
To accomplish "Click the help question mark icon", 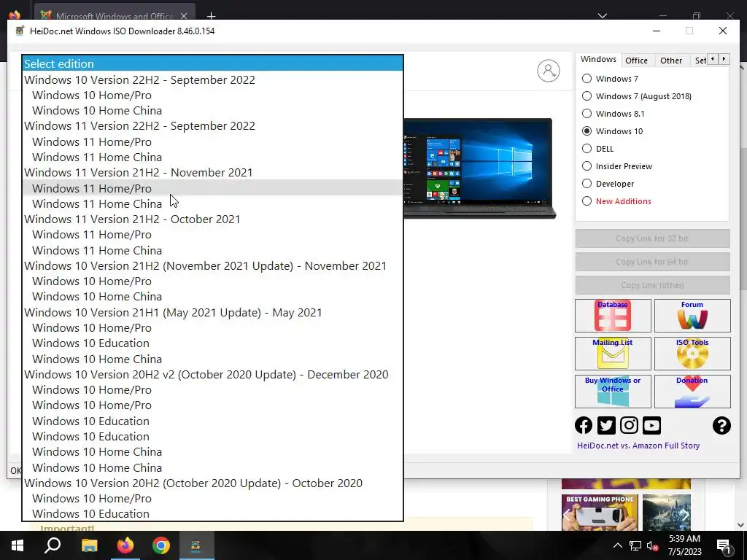I will (x=721, y=425).
